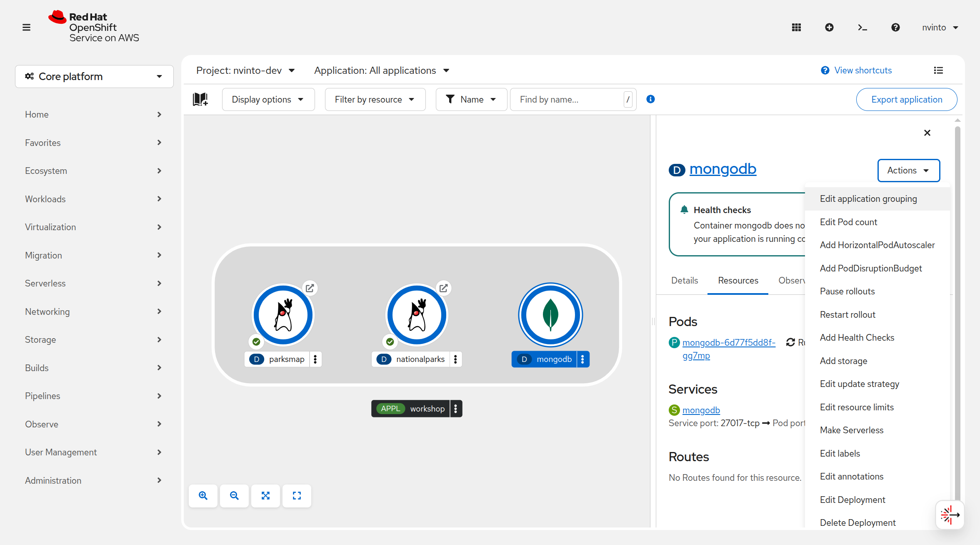Open Core platform perspective switcher

coord(94,77)
